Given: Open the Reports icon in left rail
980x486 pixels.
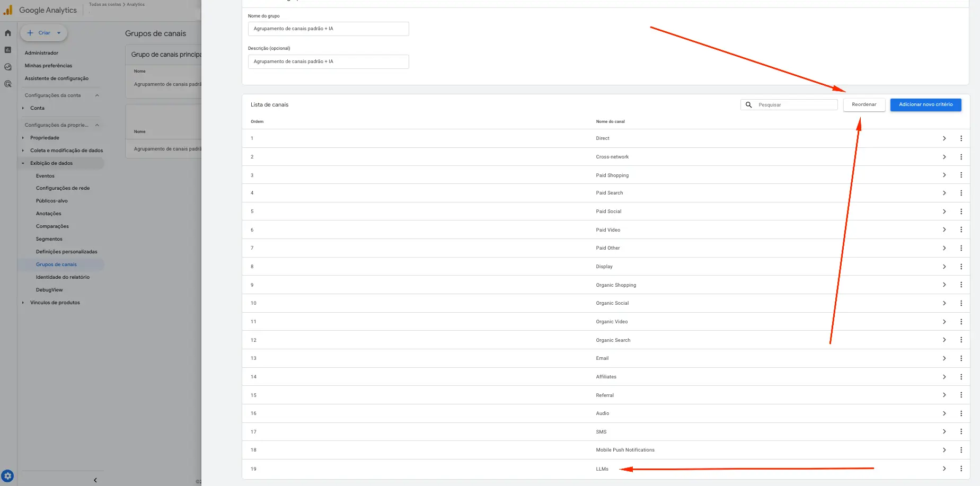Looking at the screenshot, I should 8,50.
